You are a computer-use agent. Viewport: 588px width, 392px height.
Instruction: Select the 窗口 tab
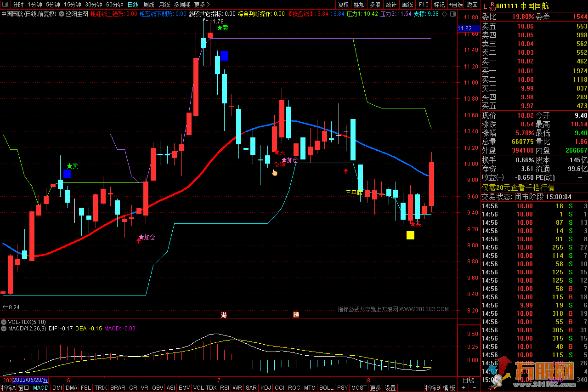click(x=24, y=388)
